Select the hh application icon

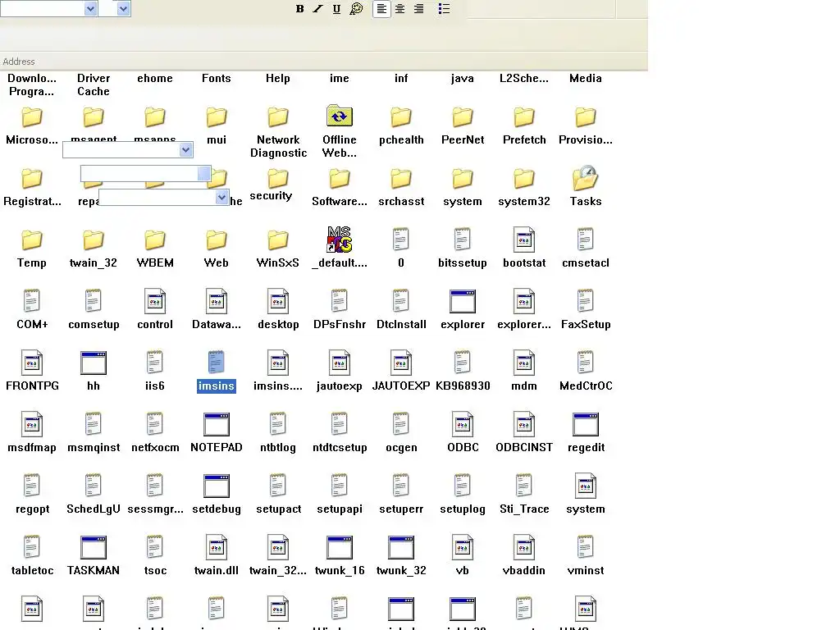pos(94,363)
